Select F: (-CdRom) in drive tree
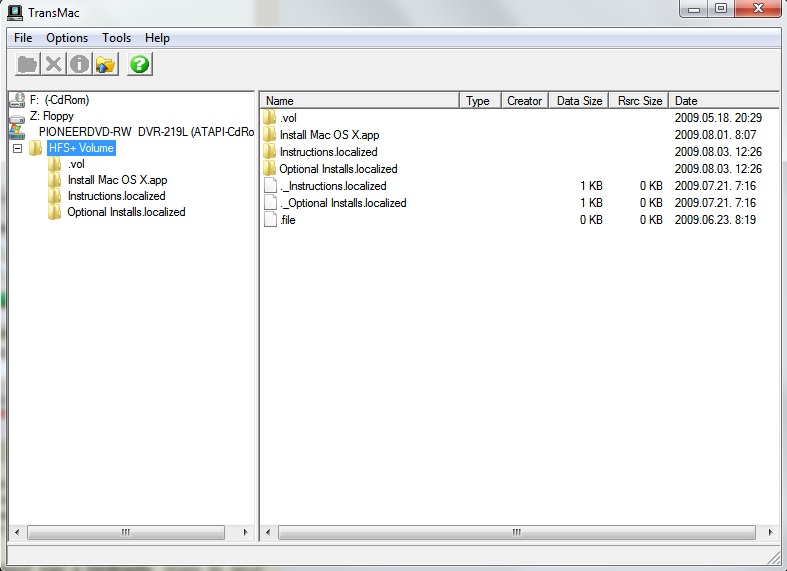 click(59, 100)
